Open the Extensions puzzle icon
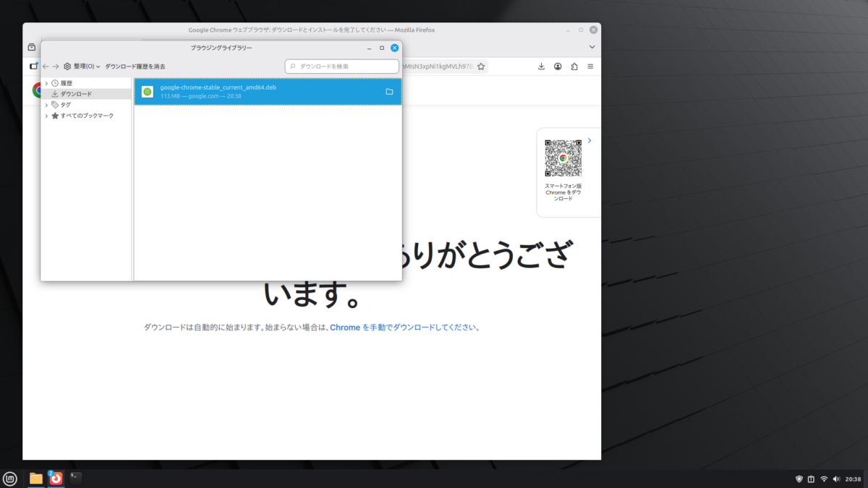Viewport: 868px width, 488px height. [x=574, y=67]
